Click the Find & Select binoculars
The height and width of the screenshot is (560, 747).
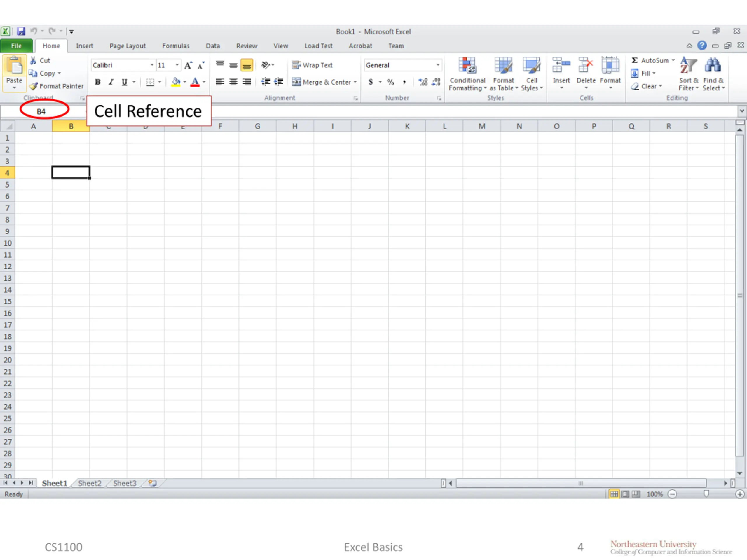(x=713, y=73)
